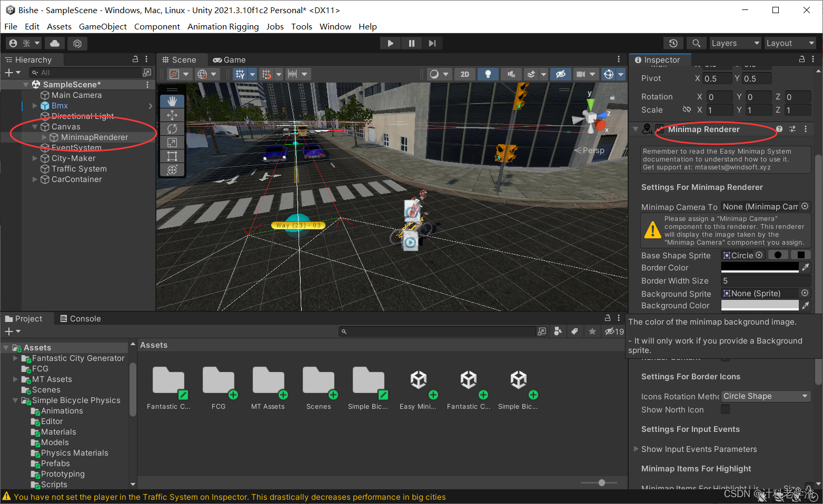Open the undo history icon
Viewport: 823px width, 504px height.
(673, 43)
